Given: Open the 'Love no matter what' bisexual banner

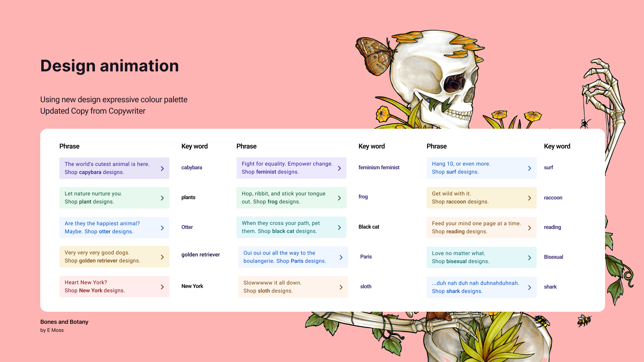Looking at the screenshot, I should click(x=476, y=257).
